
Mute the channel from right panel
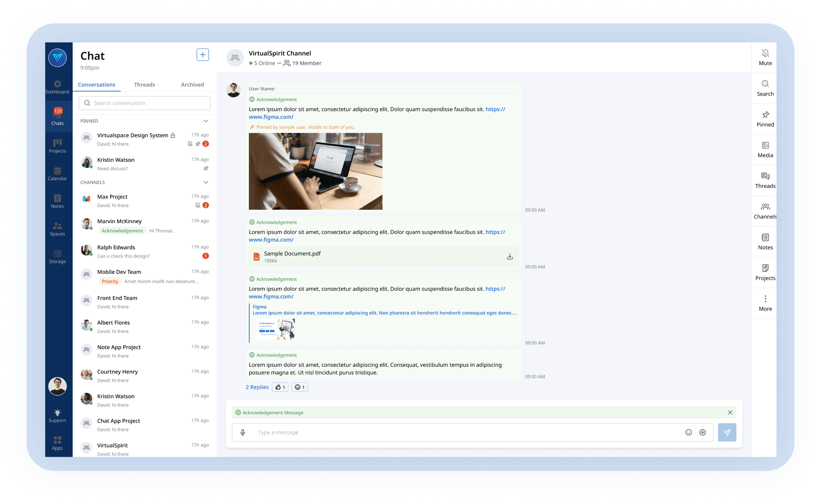pyautogui.click(x=765, y=58)
